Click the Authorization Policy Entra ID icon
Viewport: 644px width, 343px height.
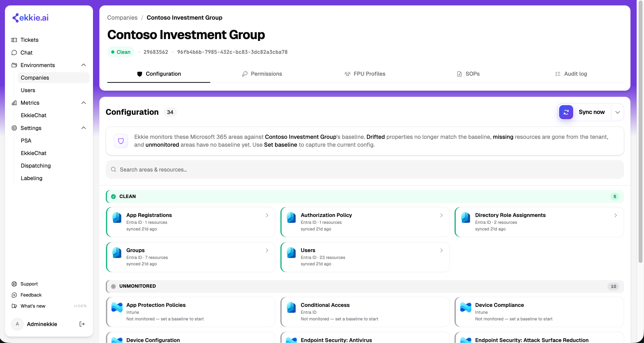click(x=291, y=217)
